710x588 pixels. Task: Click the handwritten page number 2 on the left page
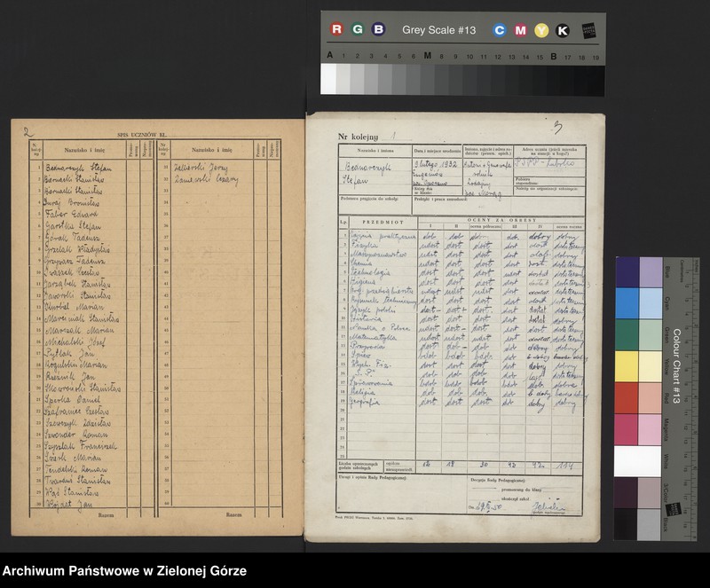click(28, 132)
